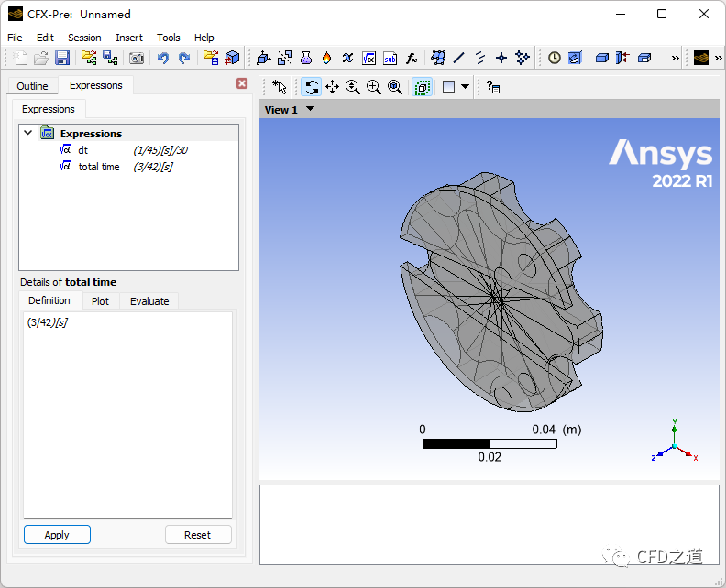Viewport: 726px width, 588px height.
Task: Select the inner Expressions sub-tab
Action: pos(49,109)
